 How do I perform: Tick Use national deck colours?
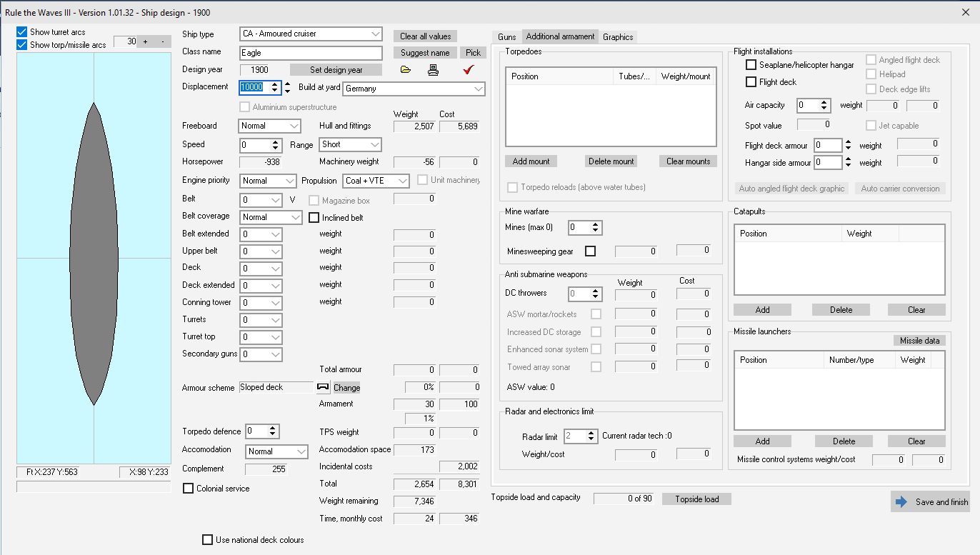pyautogui.click(x=208, y=540)
